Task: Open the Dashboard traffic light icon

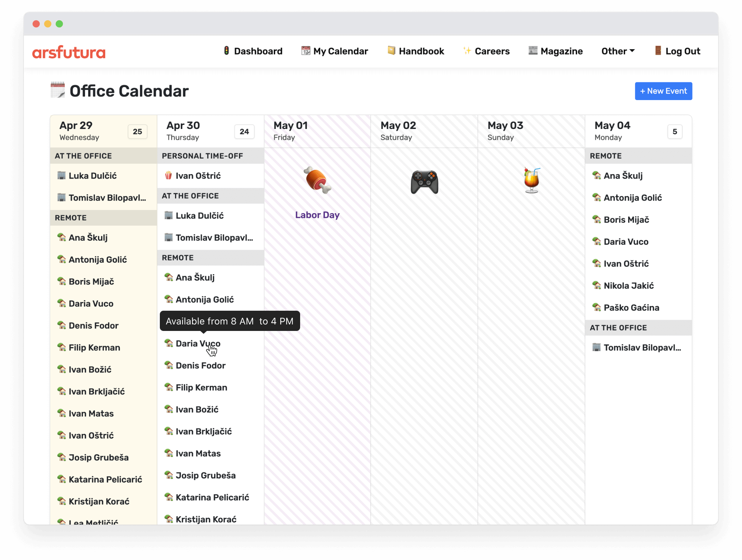Action: tap(226, 51)
